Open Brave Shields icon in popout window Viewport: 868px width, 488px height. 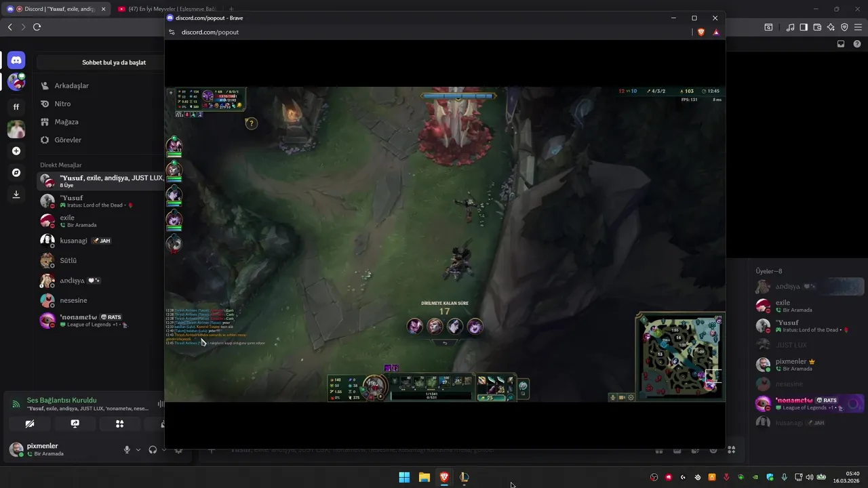pos(701,32)
